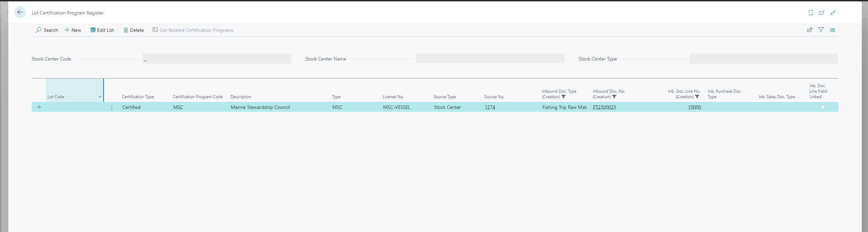Click the bookmark icon

[810, 13]
